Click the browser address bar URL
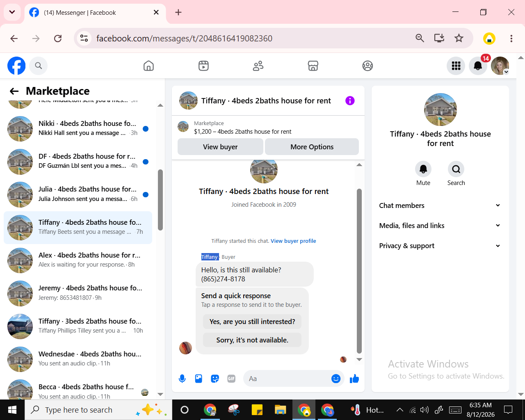 [x=184, y=39]
